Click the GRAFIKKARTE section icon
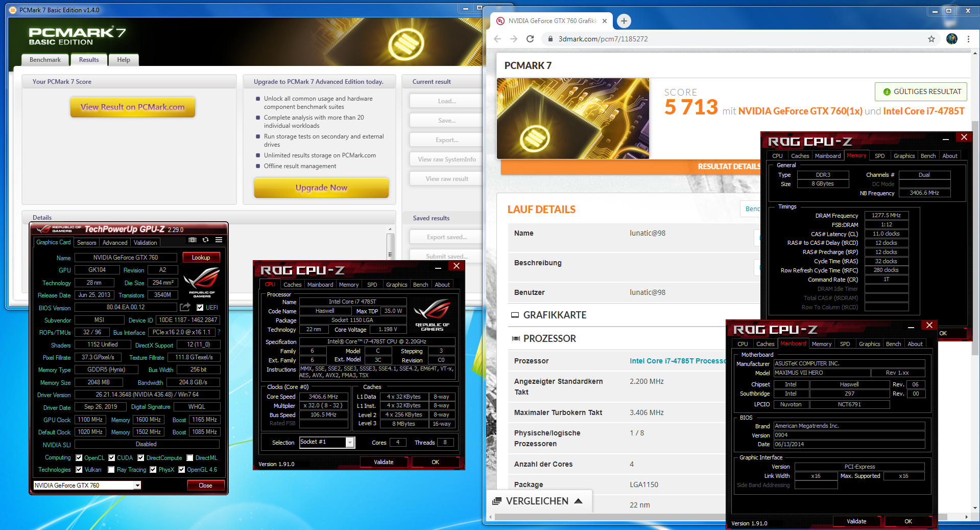 [515, 315]
